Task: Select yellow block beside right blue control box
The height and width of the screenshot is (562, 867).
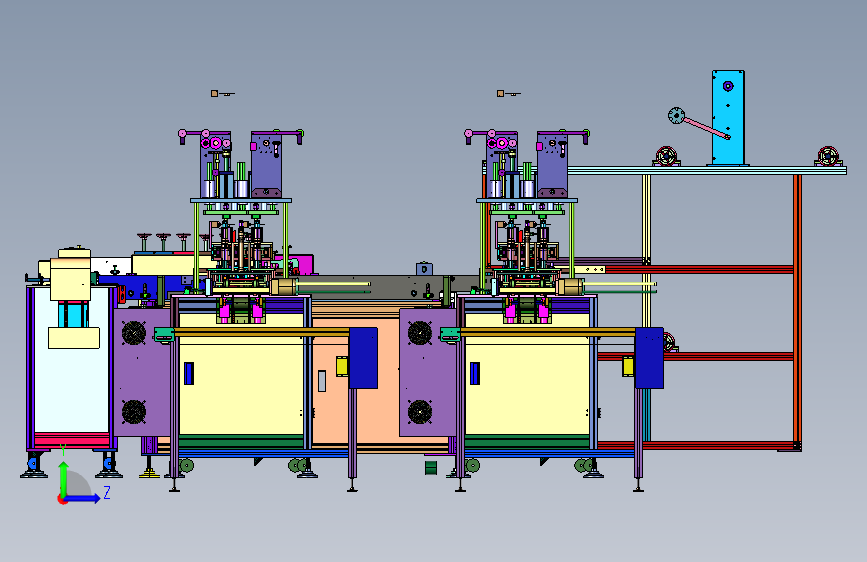Action: 629,366
